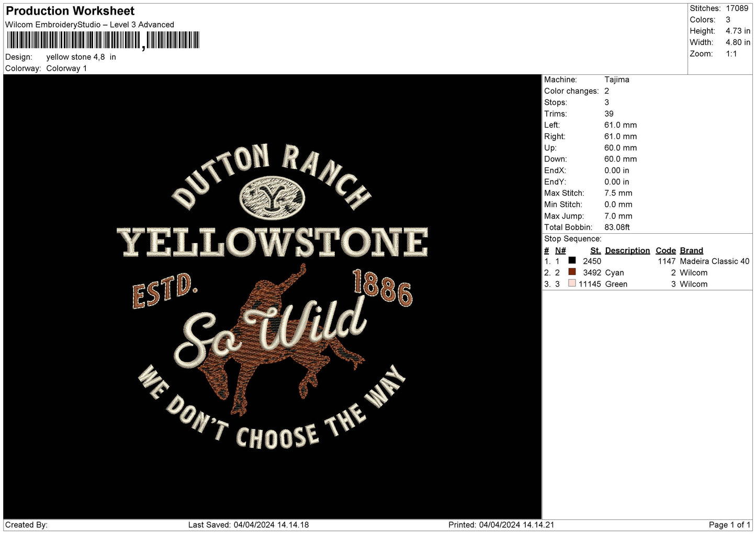
Task: Click the Left value 61.0 mm
Action: (620, 125)
